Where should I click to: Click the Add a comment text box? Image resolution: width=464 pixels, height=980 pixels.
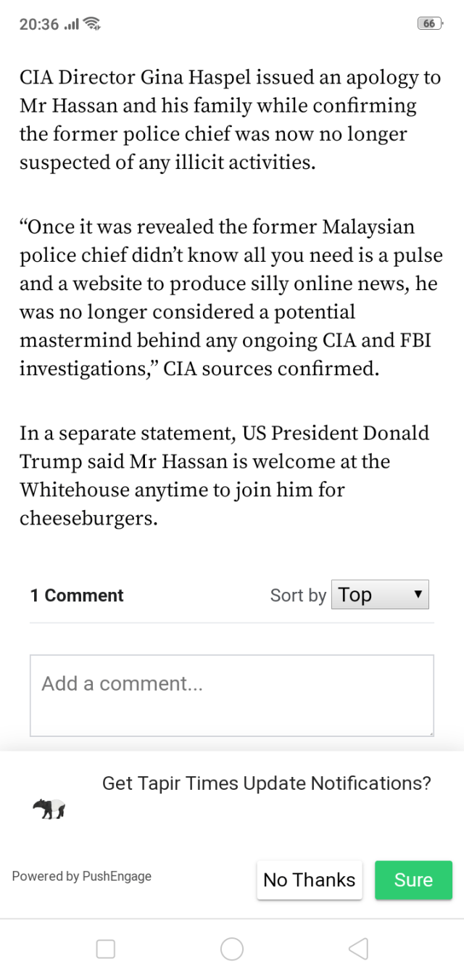232,695
